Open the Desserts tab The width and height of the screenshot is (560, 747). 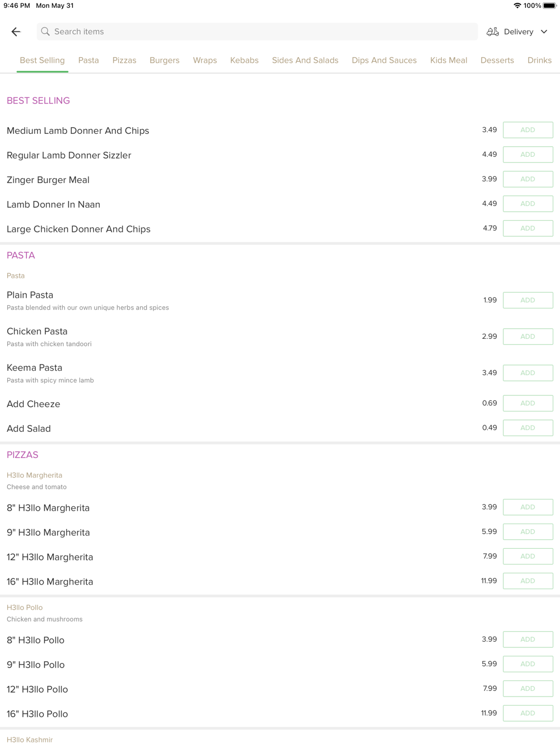497,60
